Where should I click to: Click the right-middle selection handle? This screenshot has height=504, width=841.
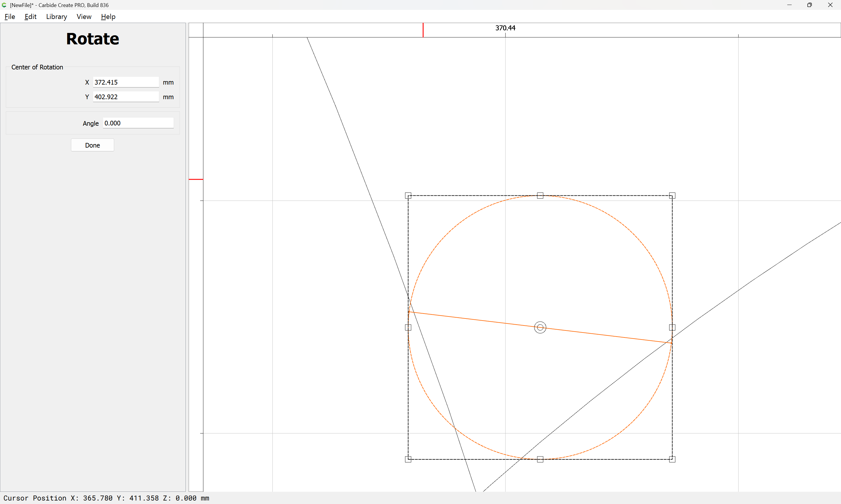[672, 328]
